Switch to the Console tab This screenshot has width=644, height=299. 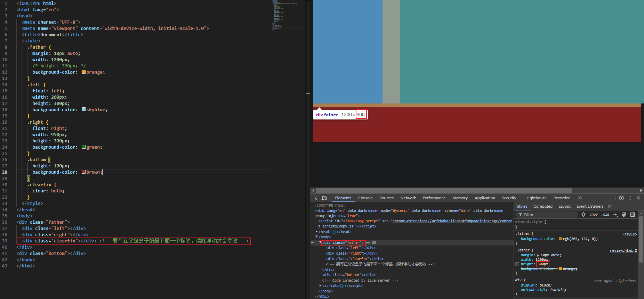(x=365, y=198)
